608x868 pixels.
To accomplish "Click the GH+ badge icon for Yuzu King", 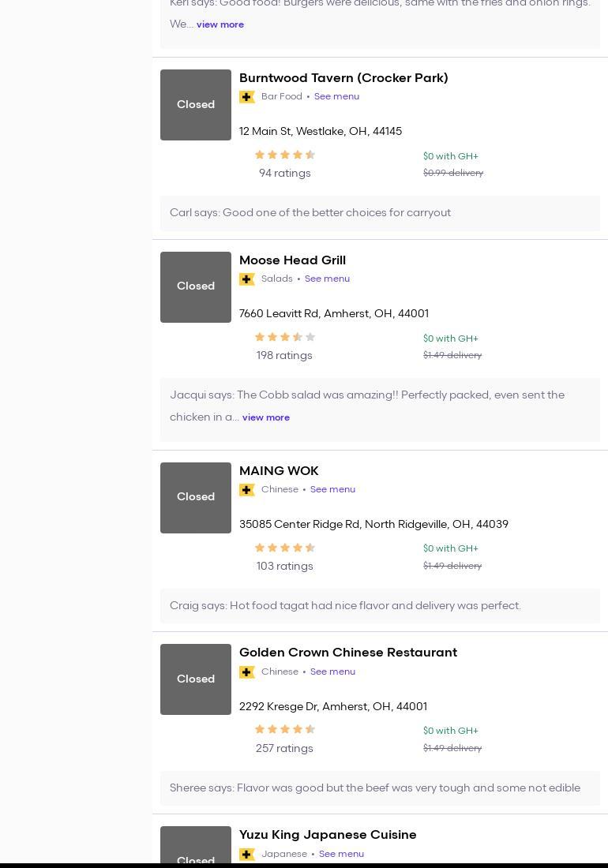I will (x=247, y=855).
